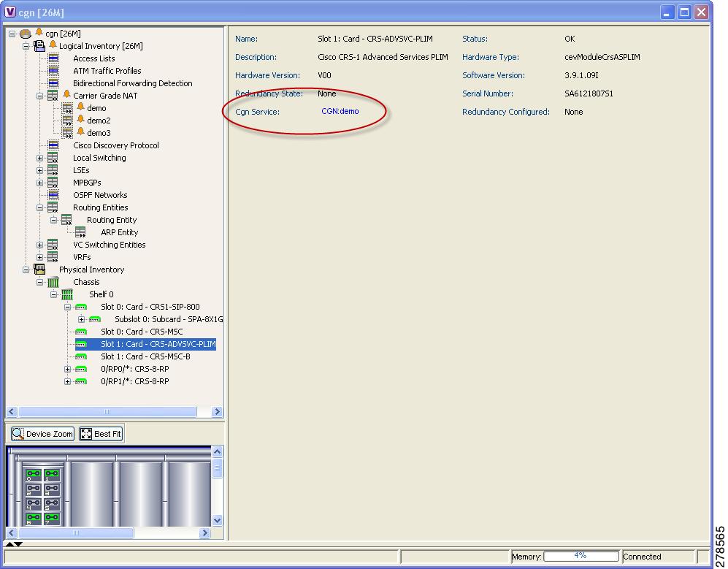Image resolution: width=728 pixels, height=569 pixels.
Task: Click the Bidirectional Forwarding Detection icon
Action: [x=53, y=83]
